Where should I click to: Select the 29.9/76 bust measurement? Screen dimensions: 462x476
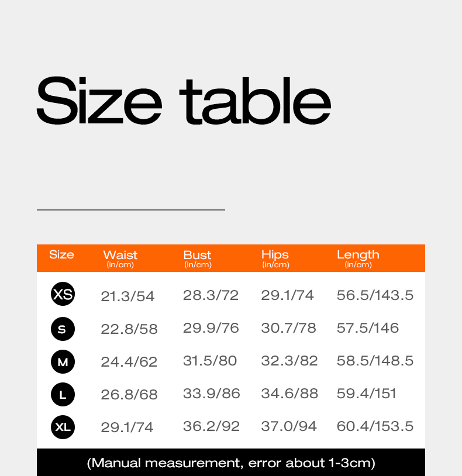point(211,328)
